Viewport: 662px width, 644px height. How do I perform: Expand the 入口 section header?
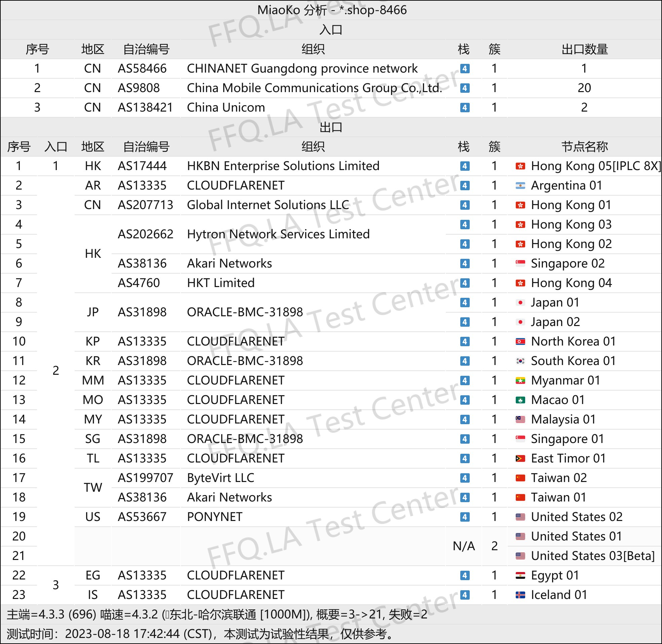click(x=331, y=33)
